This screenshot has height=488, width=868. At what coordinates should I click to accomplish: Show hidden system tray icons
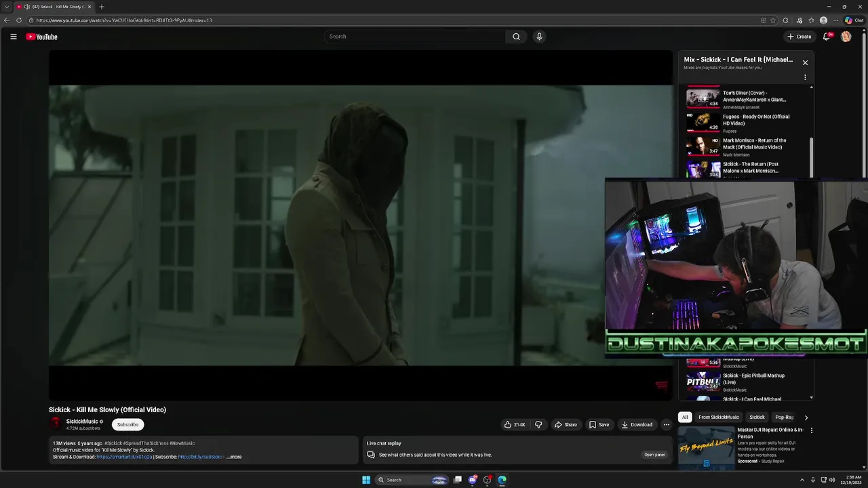click(802, 480)
